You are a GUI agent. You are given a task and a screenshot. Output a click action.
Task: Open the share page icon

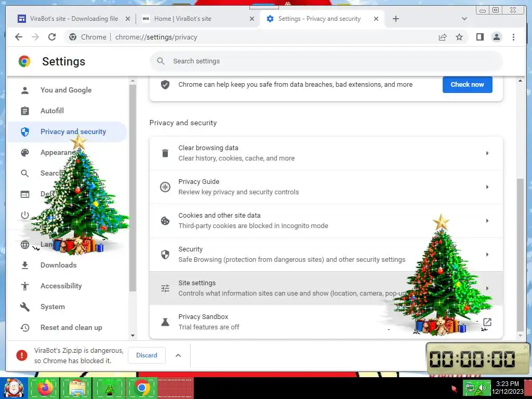click(x=443, y=37)
